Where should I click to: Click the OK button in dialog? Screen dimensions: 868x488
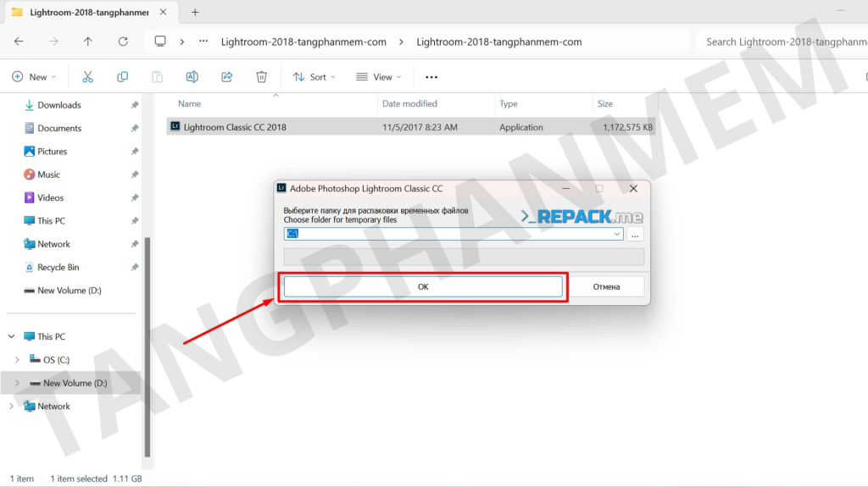(x=423, y=286)
